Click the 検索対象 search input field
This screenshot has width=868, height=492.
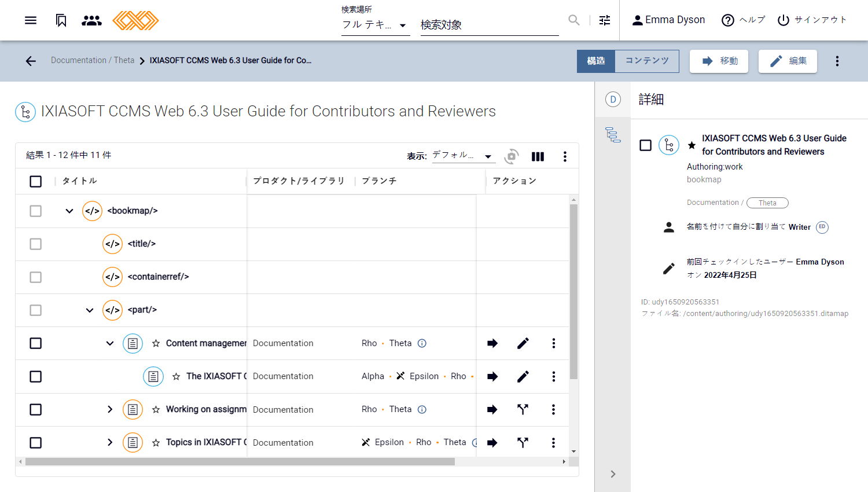click(490, 25)
